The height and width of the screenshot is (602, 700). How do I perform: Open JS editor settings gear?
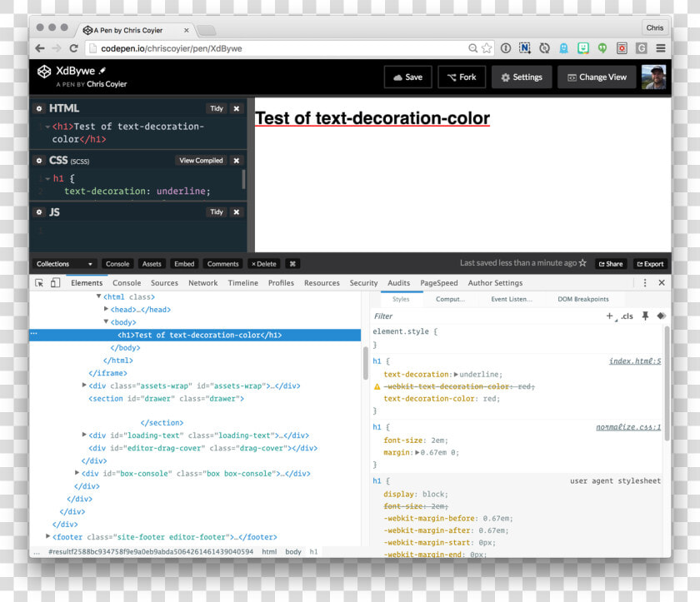pyautogui.click(x=39, y=212)
